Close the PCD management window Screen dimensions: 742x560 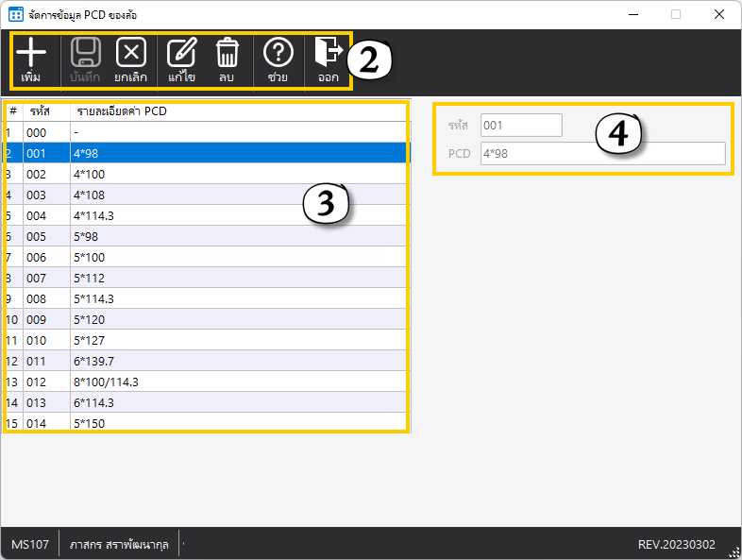[x=719, y=15]
